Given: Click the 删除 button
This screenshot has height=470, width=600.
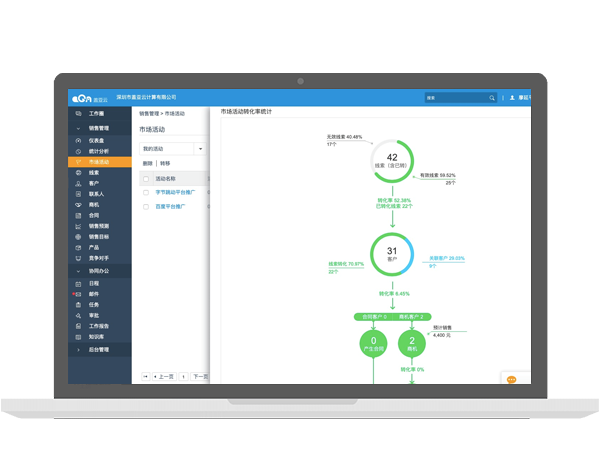Looking at the screenshot, I should 148,163.
